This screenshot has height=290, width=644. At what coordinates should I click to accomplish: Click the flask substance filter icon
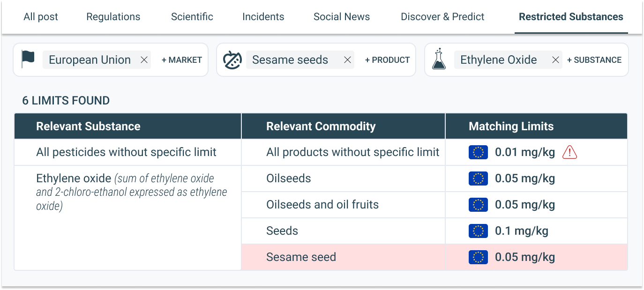point(438,59)
